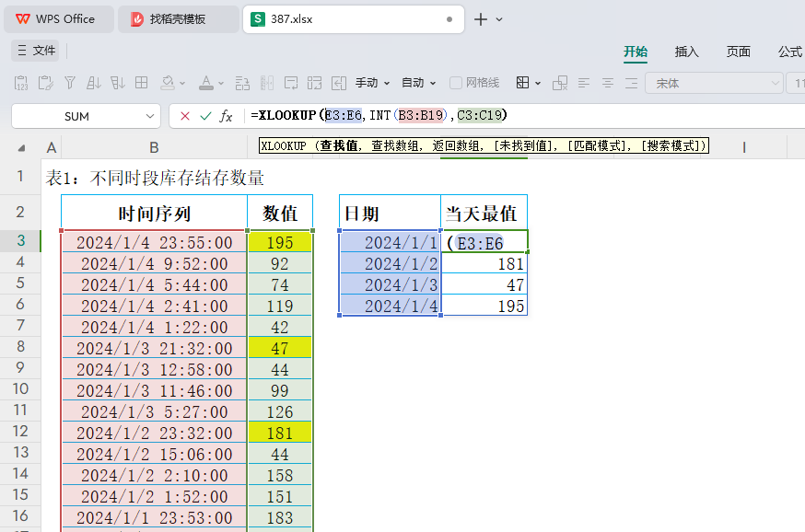
Task: Click highlighted cell with value 195 in column C
Action: click(280, 242)
